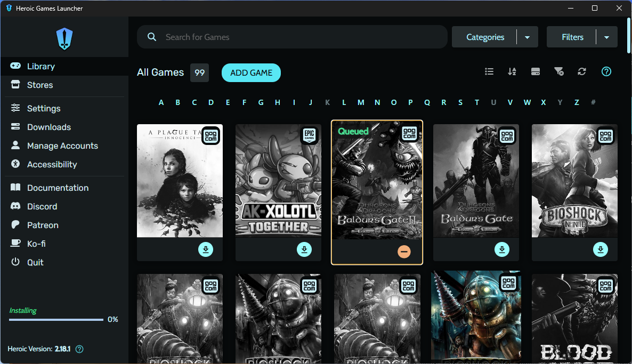Open the Documentation link
This screenshot has height=364, width=632.
click(64, 188)
